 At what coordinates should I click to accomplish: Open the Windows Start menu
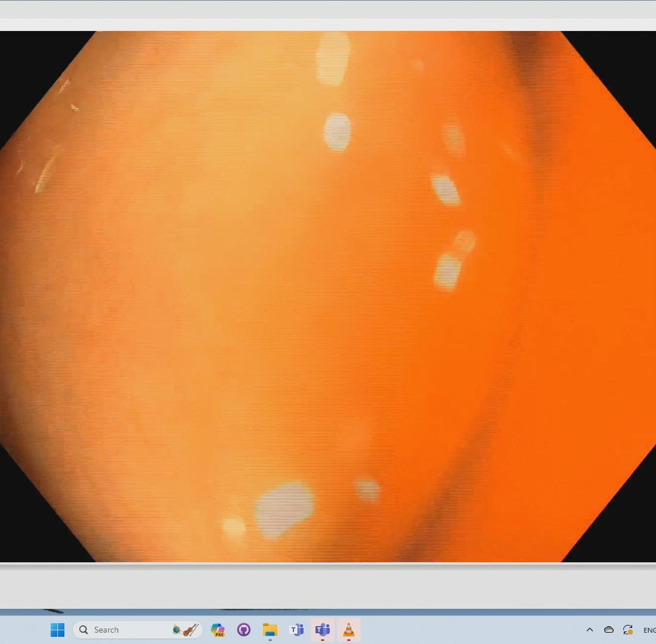coord(57,629)
